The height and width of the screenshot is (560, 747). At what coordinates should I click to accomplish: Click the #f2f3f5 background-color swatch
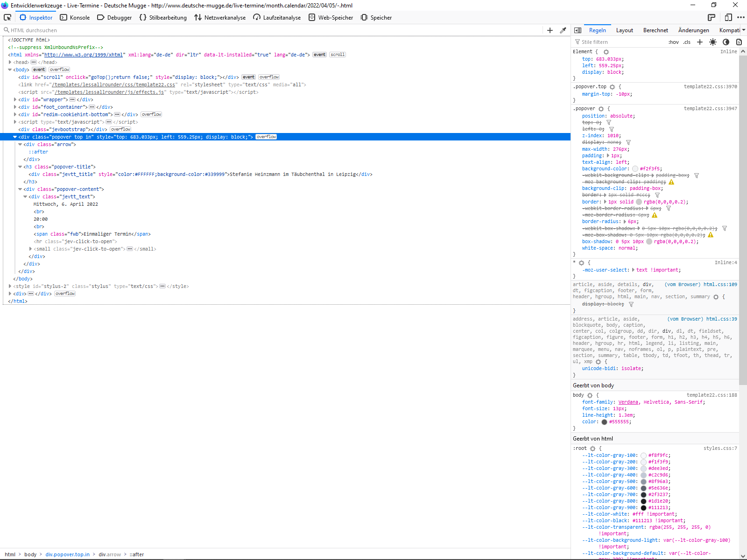coord(635,169)
